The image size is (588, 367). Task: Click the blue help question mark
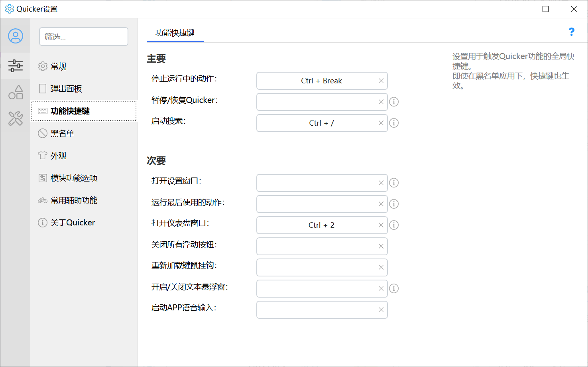point(571,32)
